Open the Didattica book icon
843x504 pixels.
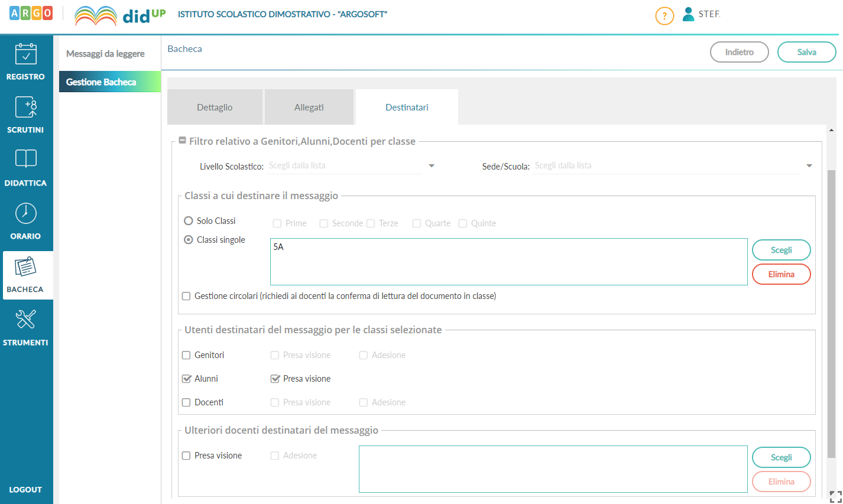coord(25,159)
